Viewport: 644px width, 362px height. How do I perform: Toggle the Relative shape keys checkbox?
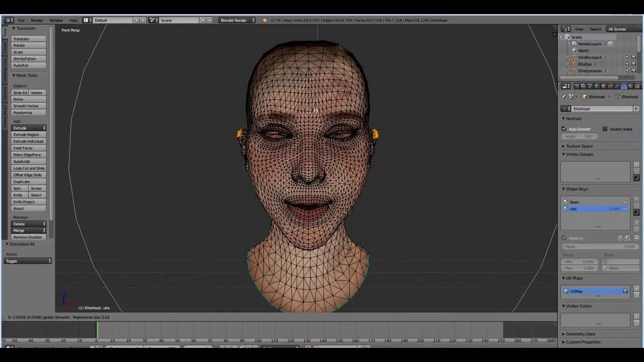(x=564, y=238)
